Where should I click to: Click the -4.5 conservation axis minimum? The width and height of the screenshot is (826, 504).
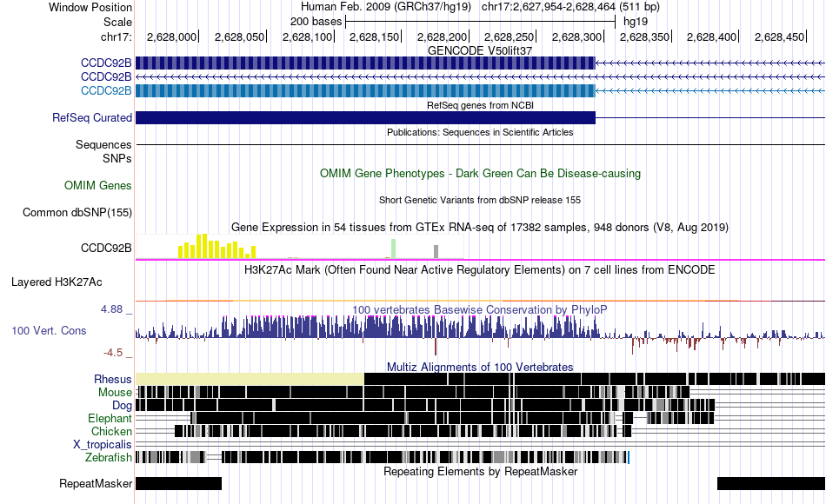tap(113, 352)
